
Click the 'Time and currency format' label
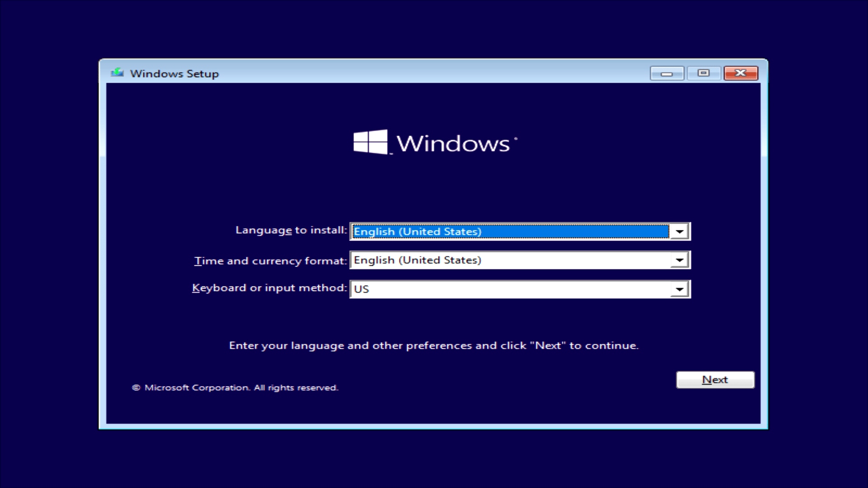(270, 261)
